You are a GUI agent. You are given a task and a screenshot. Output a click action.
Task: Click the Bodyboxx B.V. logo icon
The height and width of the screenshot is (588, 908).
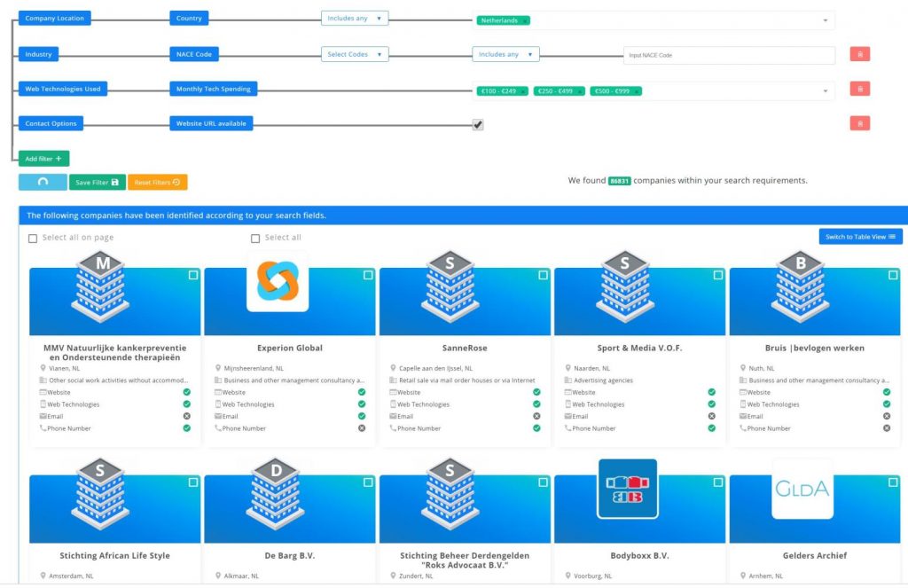pos(627,489)
